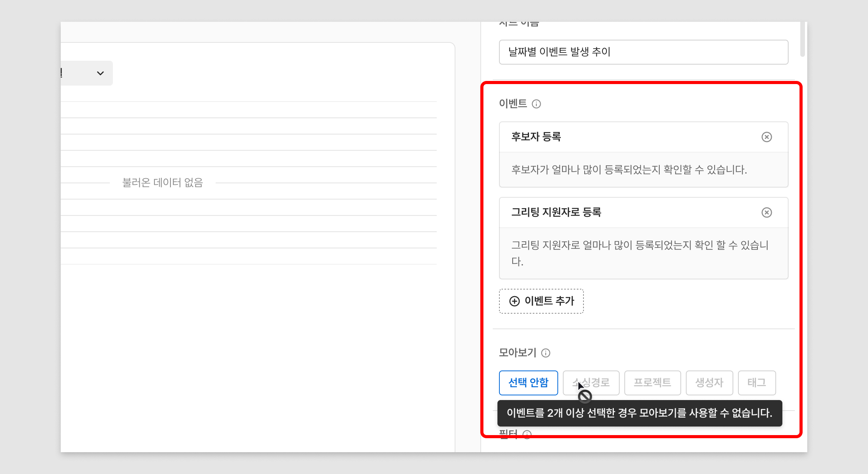868x474 pixels.
Task: Remove the 후보자 등록 event
Action: (x=766, y=137)
